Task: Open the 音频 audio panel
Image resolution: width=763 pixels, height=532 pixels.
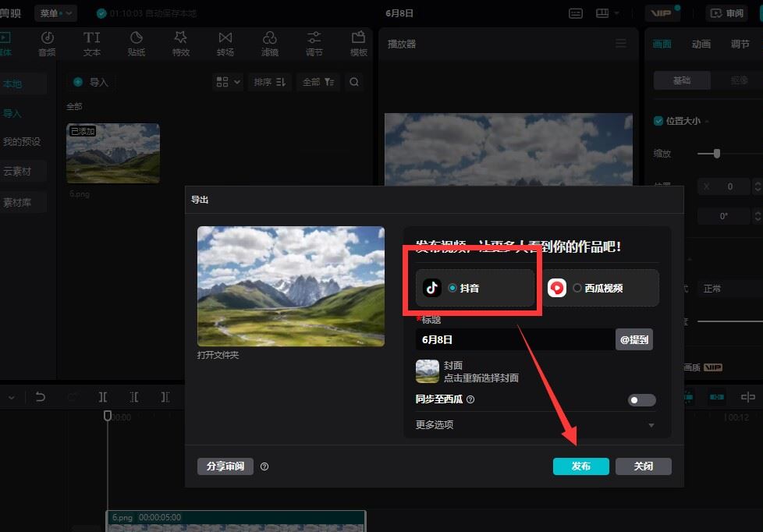Action: pyautogui.click(x=48, y=44)
